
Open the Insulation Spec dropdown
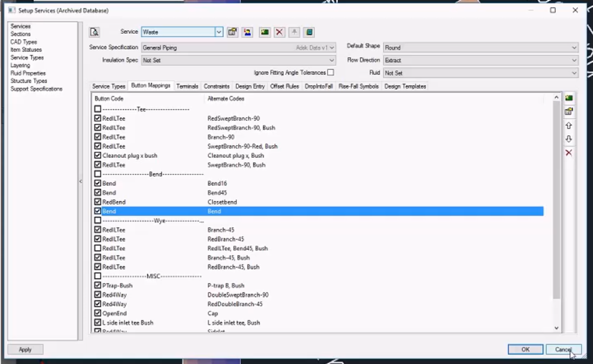[x=238, y=60]
